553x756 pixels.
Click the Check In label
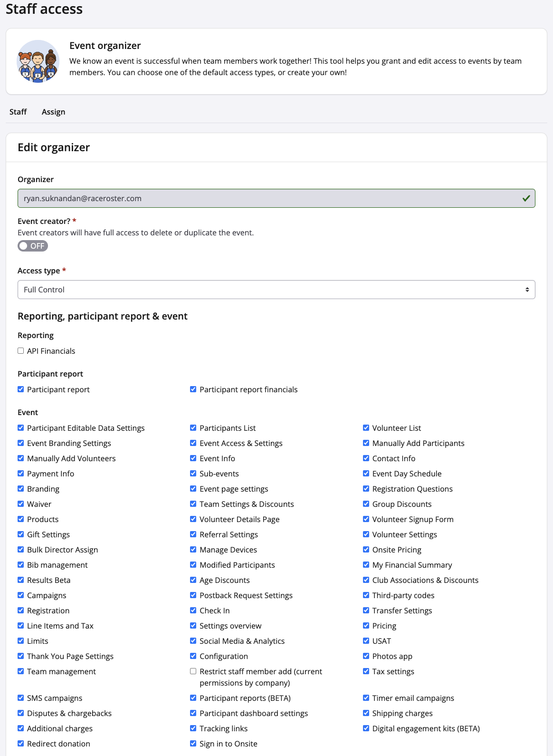[214, 611]
